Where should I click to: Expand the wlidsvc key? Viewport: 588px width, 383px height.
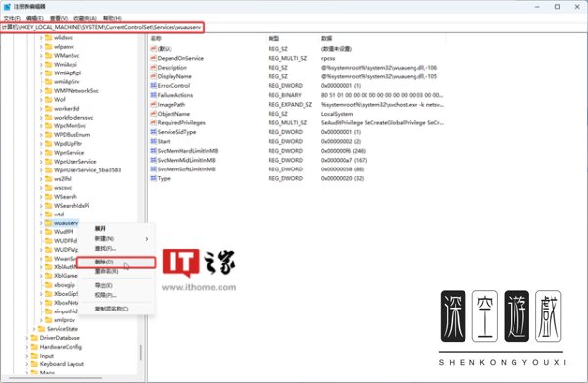[41, 38]
